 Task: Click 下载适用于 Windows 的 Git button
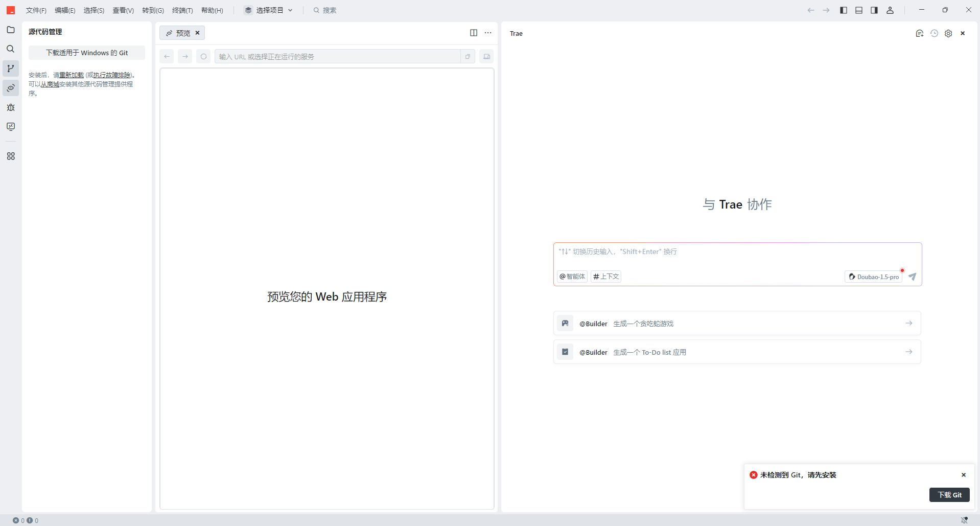point(87,53)
